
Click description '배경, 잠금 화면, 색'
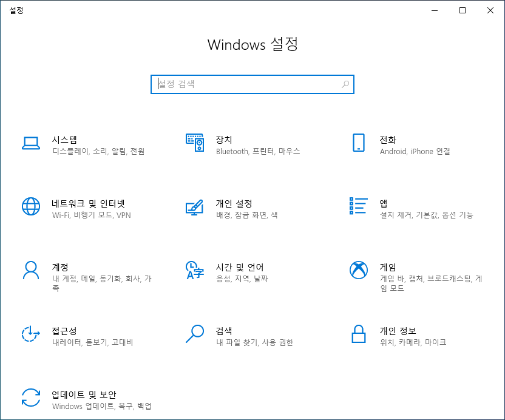(246, 215)
